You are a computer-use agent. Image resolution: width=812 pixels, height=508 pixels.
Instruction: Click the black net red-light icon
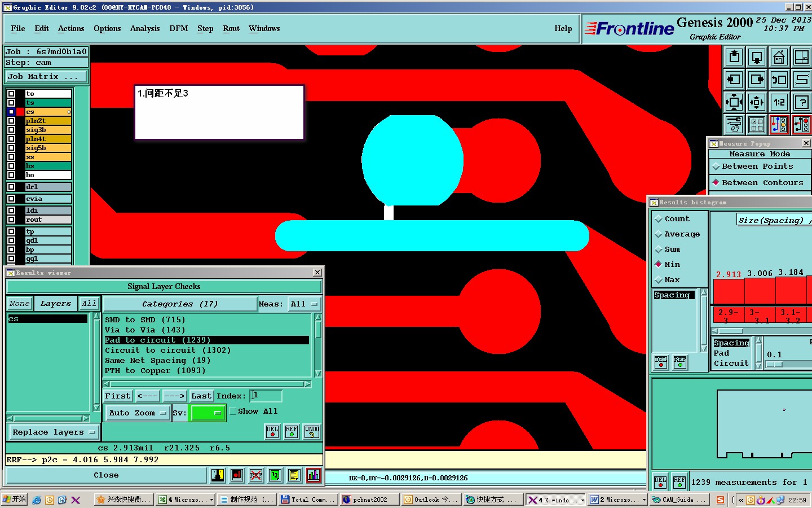click(x=802, y=125)
